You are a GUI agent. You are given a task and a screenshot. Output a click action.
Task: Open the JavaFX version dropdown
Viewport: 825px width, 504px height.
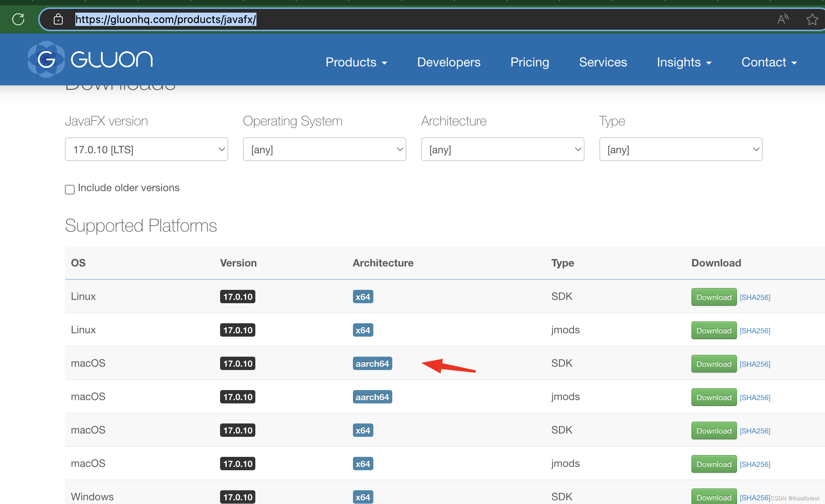pos(146,149)
